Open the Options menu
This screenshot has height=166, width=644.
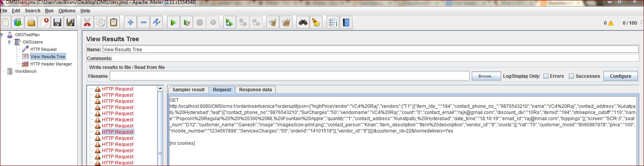point(67,11)
